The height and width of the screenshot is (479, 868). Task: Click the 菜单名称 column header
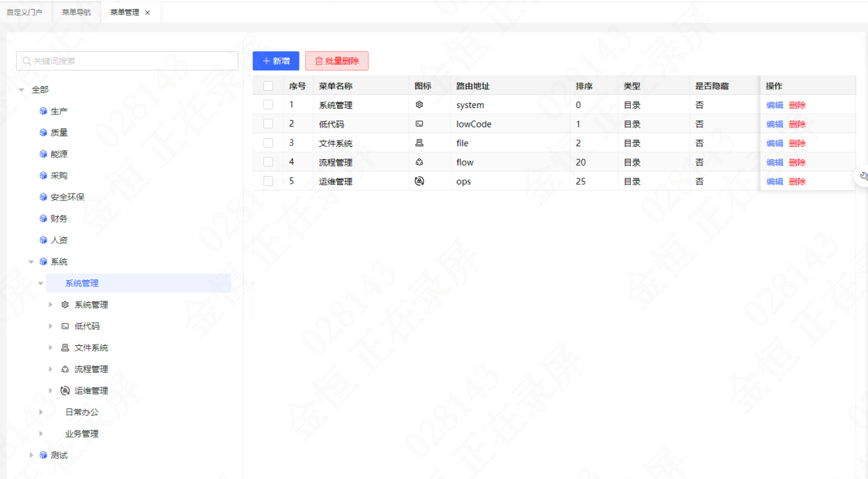[x=361, y=86]
